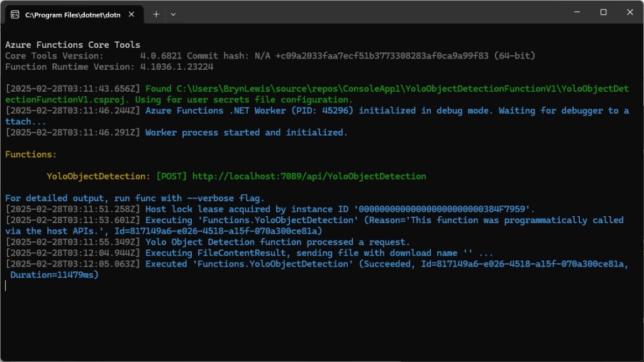Open a new tab with plus icon
The height and width of the screenshot is (362, 644).
pos(156,13)
